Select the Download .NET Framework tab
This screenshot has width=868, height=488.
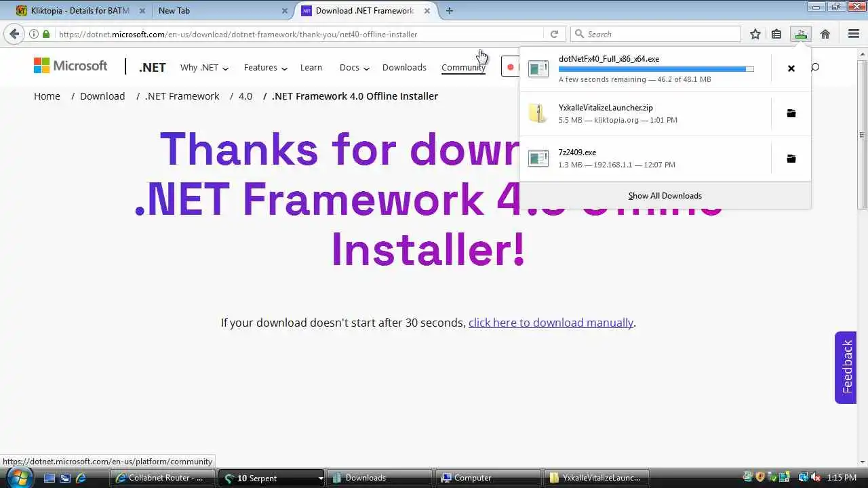[x=365, y=10]
